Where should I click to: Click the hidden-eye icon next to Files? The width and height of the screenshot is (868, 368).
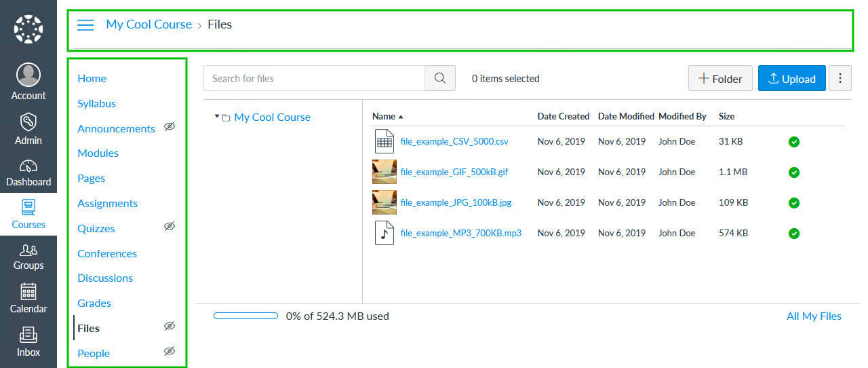170,326
